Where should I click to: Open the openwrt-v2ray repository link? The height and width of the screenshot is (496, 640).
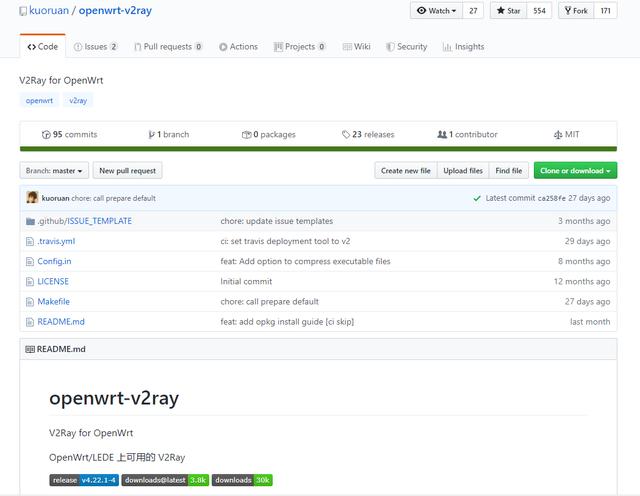click(115, 11)
